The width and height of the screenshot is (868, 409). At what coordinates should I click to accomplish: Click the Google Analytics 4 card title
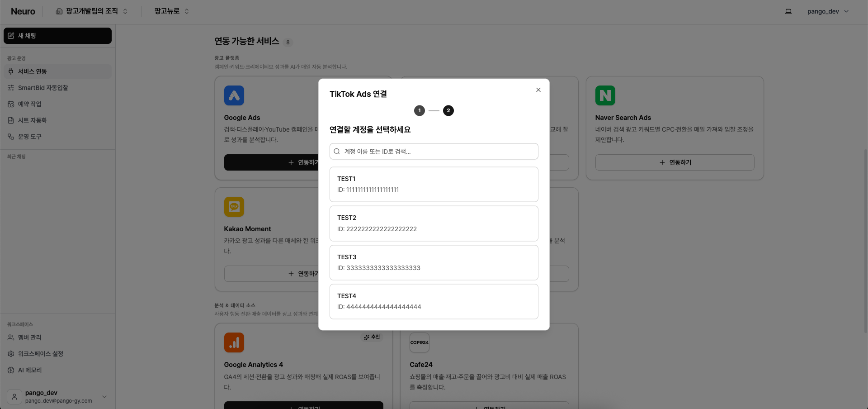point(254,365)
